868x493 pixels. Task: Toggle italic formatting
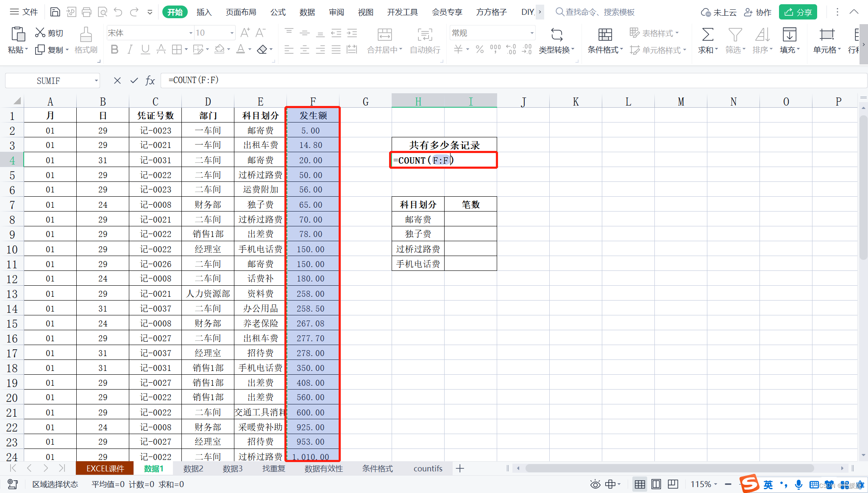130,50
